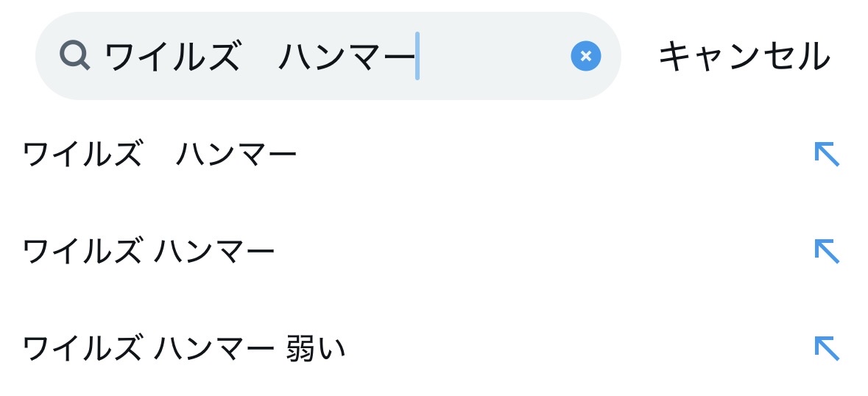
Task: Insert 弱い query using its diagonal arrow
Action: click(827, 348)
